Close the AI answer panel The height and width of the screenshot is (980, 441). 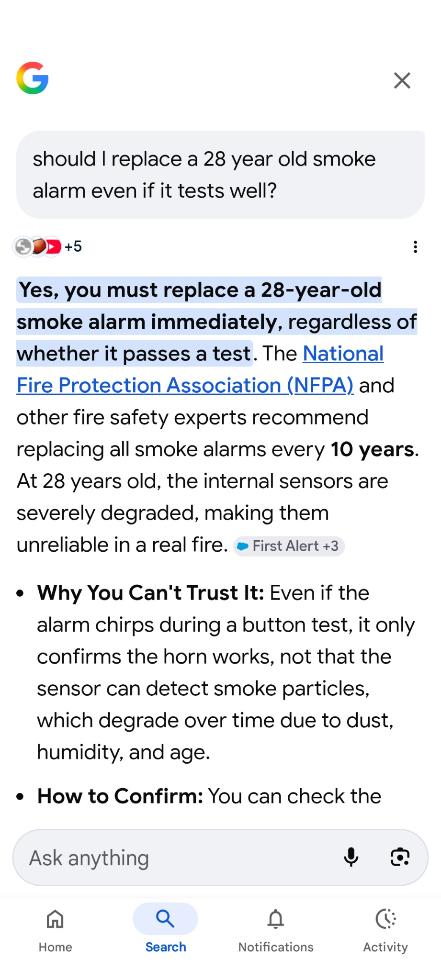(402, 80)
